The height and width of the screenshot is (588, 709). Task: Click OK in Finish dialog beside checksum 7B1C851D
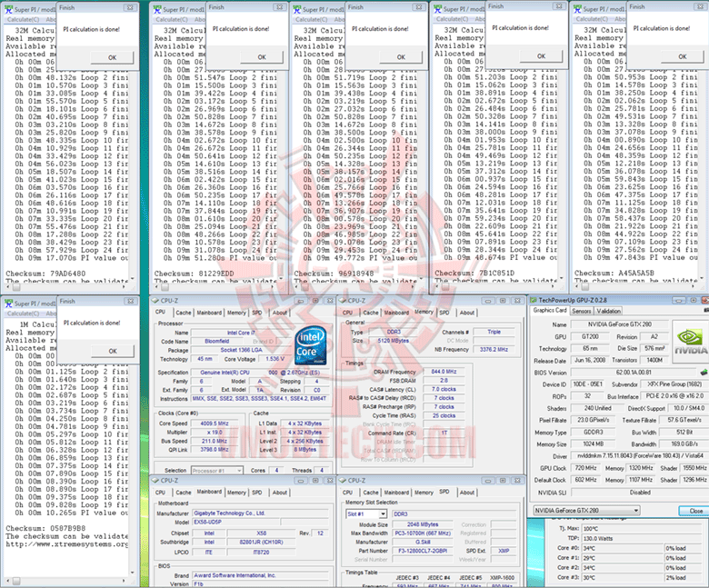[x=541, y=56]
